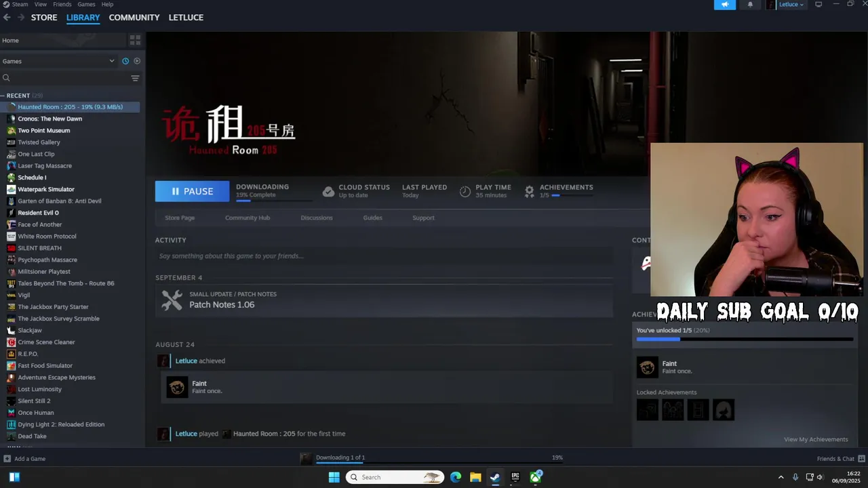This screenshot has height=488, width=868.
Task: Open Patch Notes 1.06 entry
Action: (384, 300)
